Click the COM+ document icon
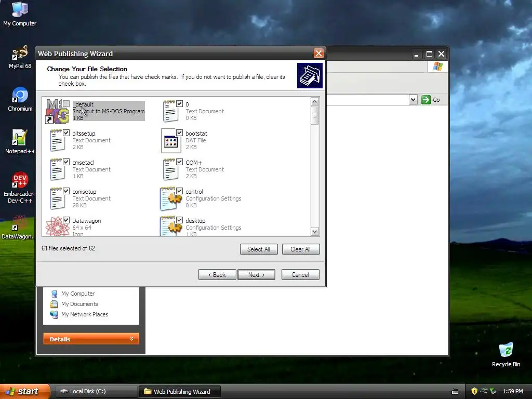 tap(170, 170)
